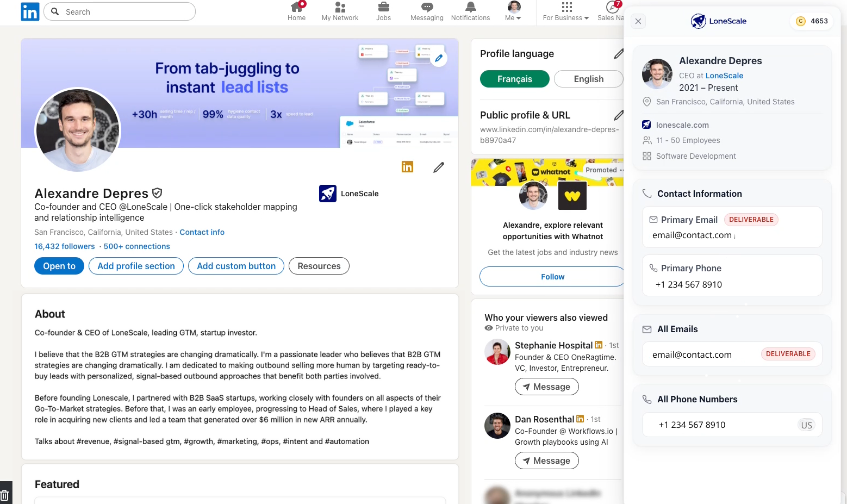Open the Contact info link
This screenshot has width=847, height=504.
pyautogui.click(x=202, y=232)
